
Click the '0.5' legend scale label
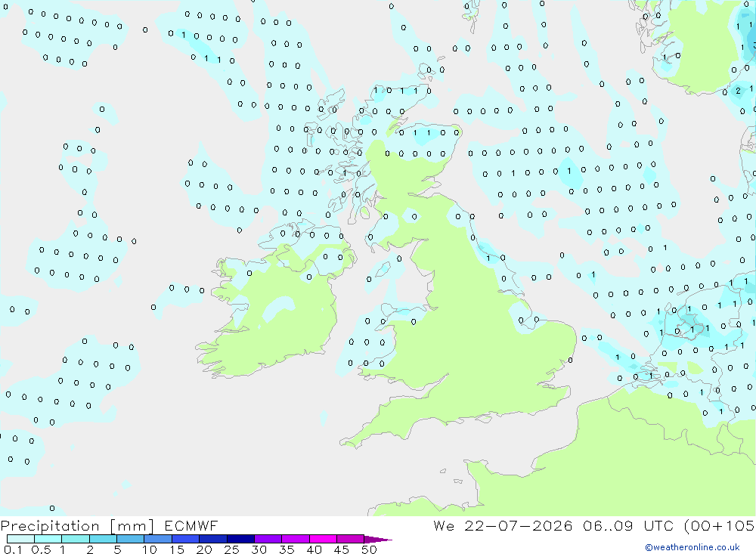coord(41,549)
